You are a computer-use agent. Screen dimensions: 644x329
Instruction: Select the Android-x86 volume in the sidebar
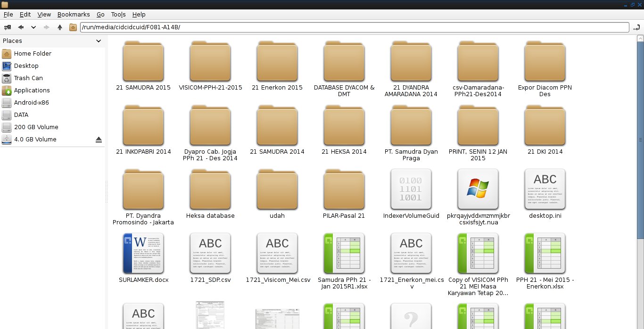31,102
